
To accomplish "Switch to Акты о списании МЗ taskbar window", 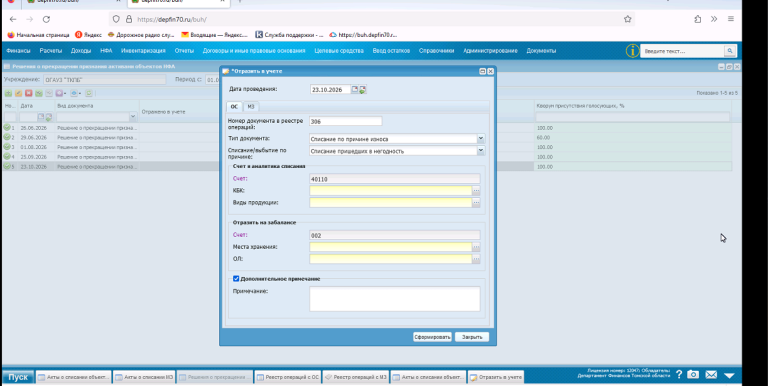I will click(x=144, y=377).
